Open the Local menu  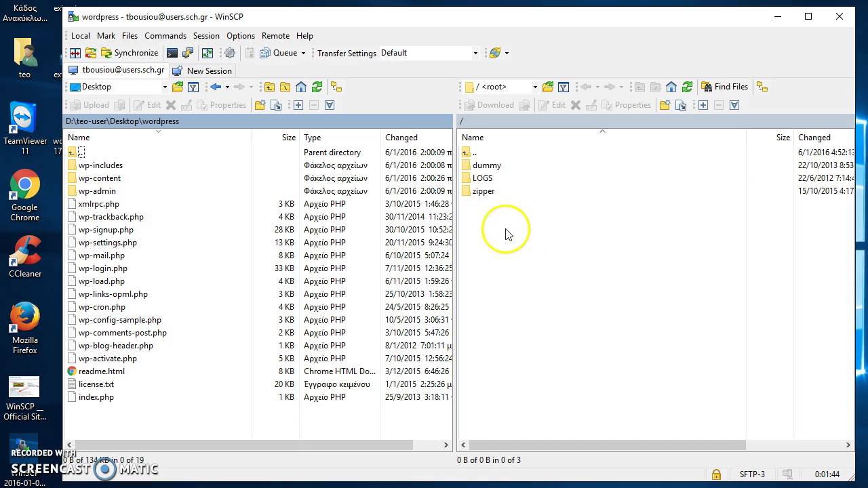click(80, 35)
